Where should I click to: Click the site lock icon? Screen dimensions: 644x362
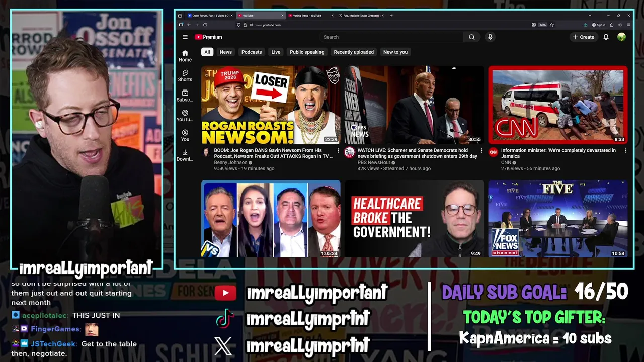245,25
